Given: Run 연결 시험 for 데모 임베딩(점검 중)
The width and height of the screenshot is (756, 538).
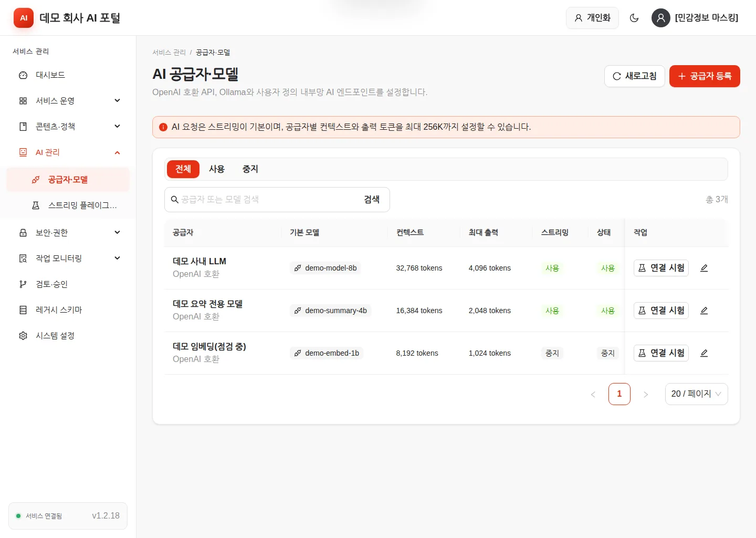Looking at the screenshot, I should 661,353.
